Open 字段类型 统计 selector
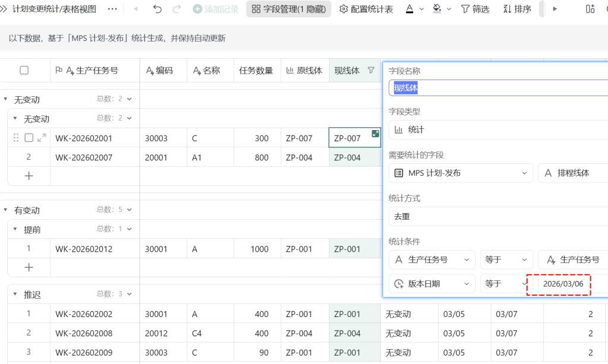 (498, 130)
